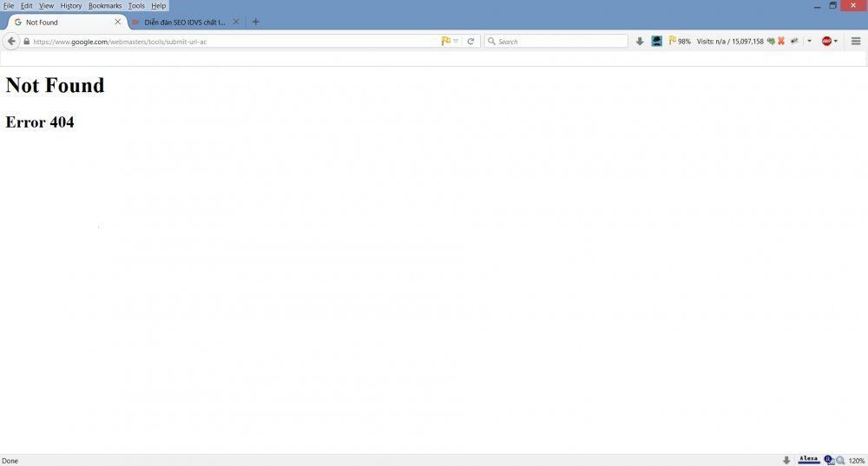Screen dimensions: 868x466
Task: Click the Adblock Plus ABP icon
Action: [826, 42]
